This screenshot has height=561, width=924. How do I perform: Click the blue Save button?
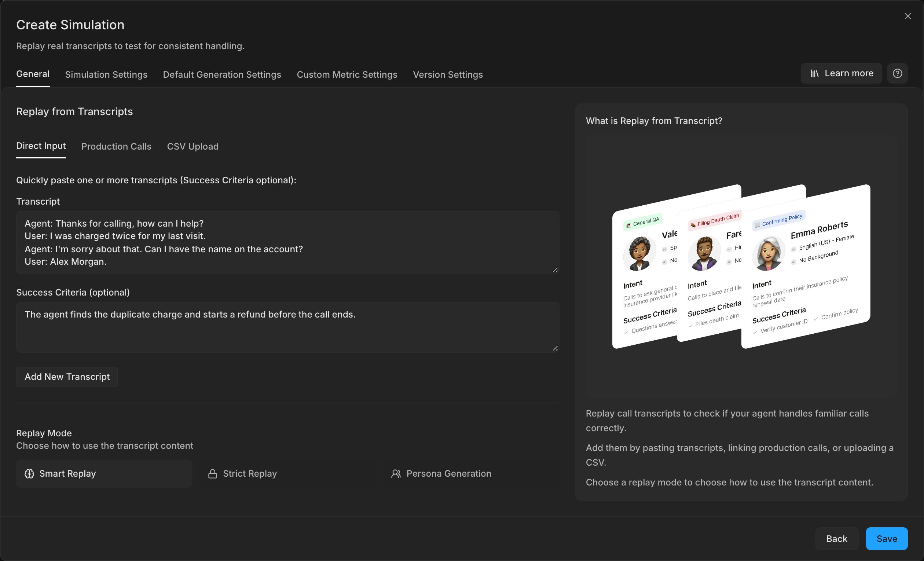pos(887,539)
